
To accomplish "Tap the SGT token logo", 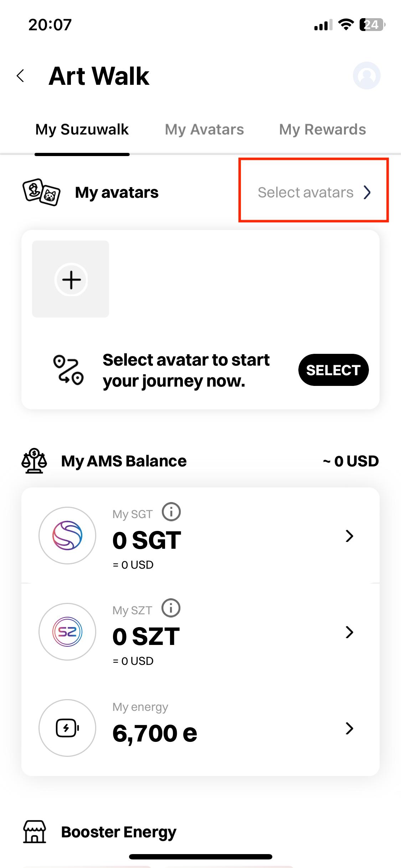I will (x=67, y=535).
